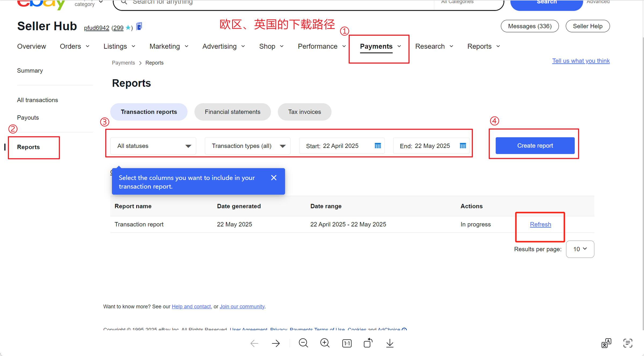Image resolution: width=644 pixels, height=356 pixels.
Task: Click the zoom out magnifier icon
Action: pos(303,343)
